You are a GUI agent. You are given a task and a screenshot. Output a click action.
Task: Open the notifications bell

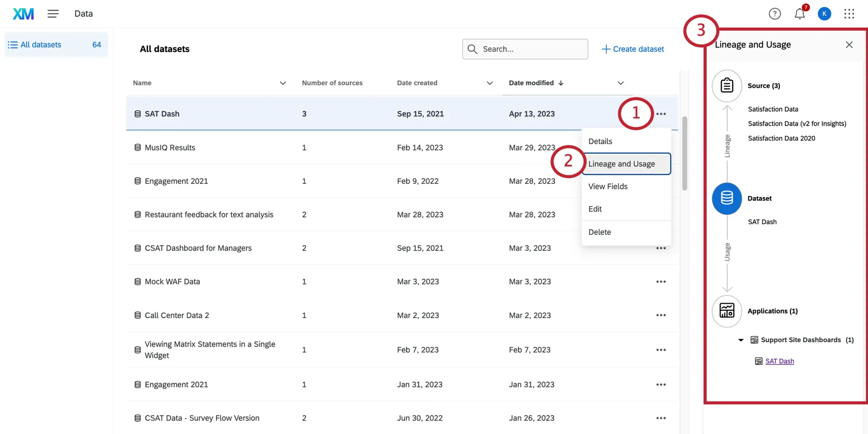(800, 14)
